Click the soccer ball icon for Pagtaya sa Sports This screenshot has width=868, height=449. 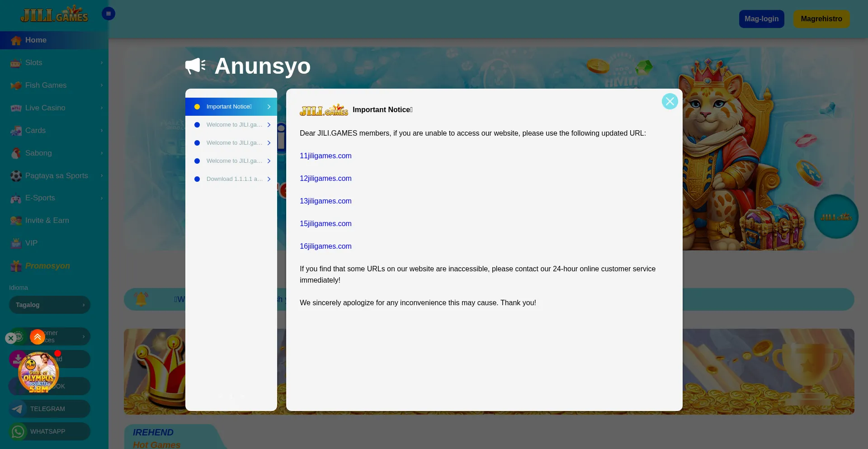pyautogui.click(x=16, y=176)
